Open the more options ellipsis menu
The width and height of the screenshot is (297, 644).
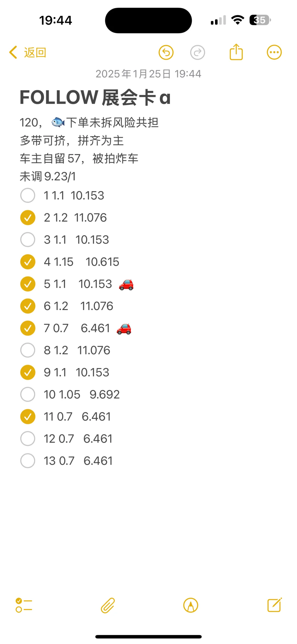(x=274, y=52)
